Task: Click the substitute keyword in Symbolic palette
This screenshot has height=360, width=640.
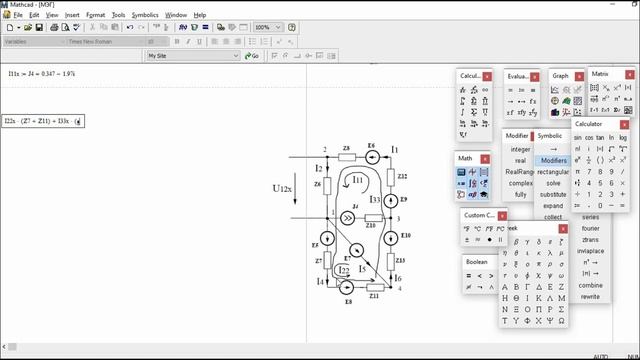Action: pos(553,195)
